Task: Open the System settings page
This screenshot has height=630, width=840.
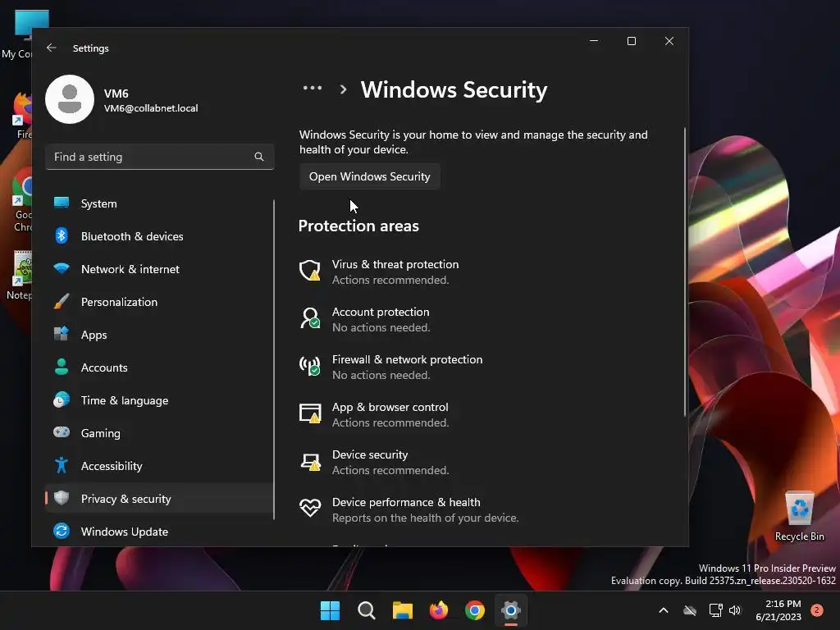Action: pos(160,203)
